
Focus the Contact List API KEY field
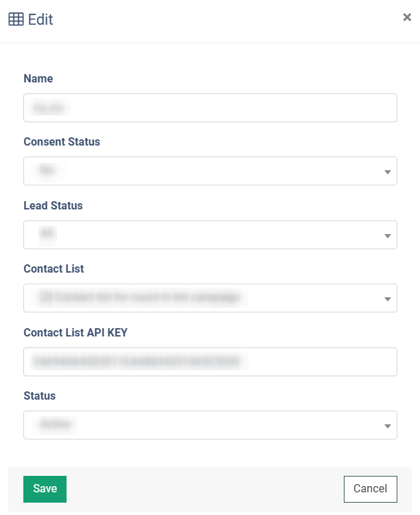[210, 362]
